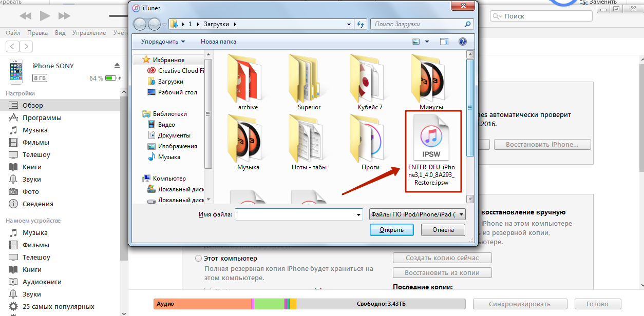Click the Отмена button
The width and height of the screenshot is (644, 316).
tap(443, 230)
